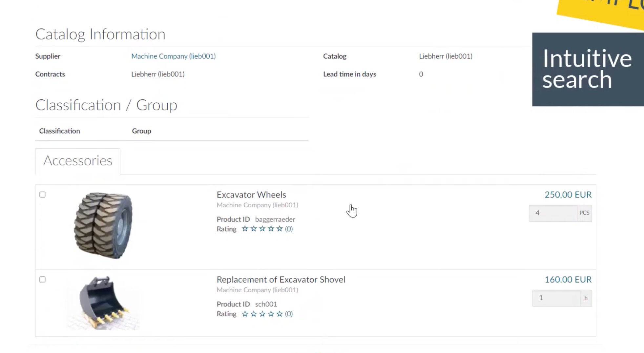Image resolution: width=644 pixels, height=353 pixels.
Task: Click the excavator tires product image
Action: [103, 225]
